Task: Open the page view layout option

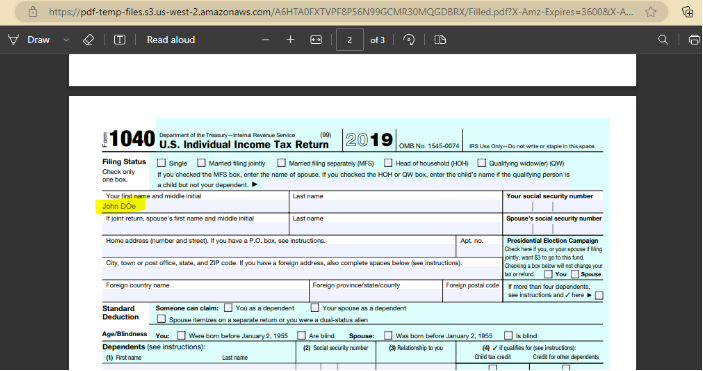Action: pyautogui.click(x=440, y=40)
